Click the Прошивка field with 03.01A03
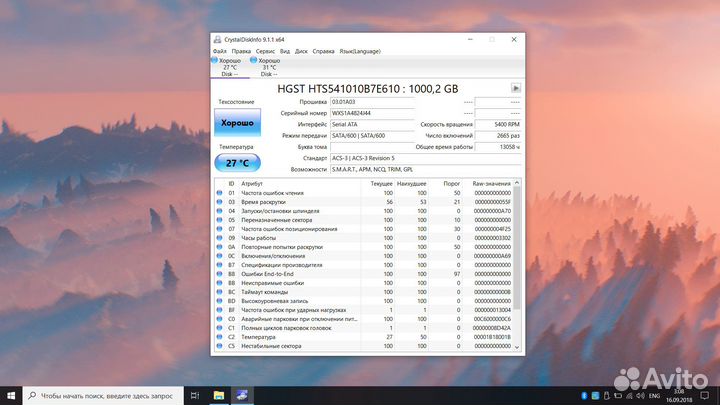 pyautogui.click(x=372, y=102)
